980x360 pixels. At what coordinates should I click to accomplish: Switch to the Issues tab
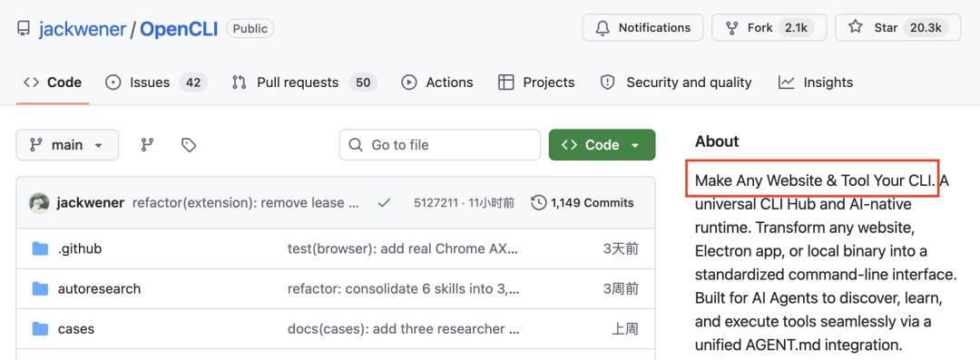pos(156,83)
